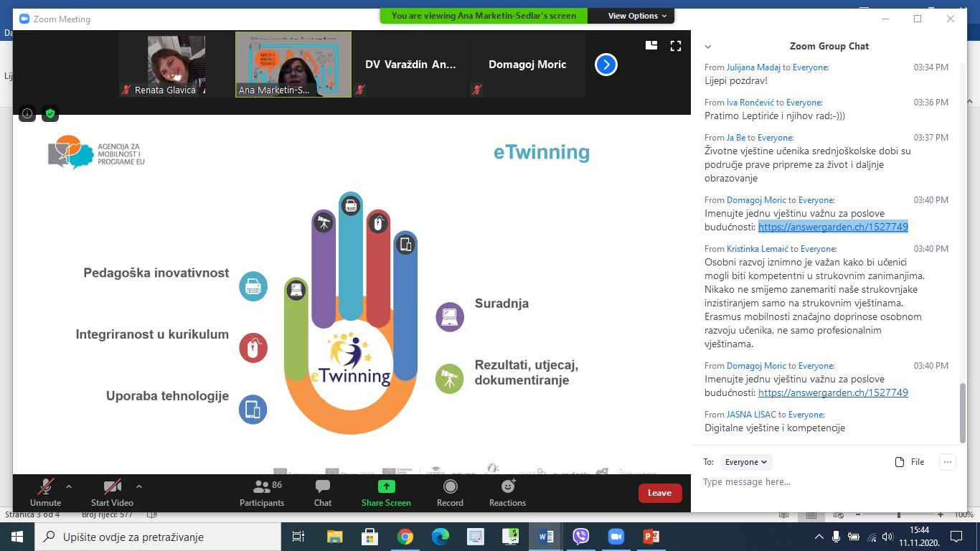Click the "Digitalne vještine i kompetencije" message
The height and width of the screenshot is (551, 980).
pos(775,428)
